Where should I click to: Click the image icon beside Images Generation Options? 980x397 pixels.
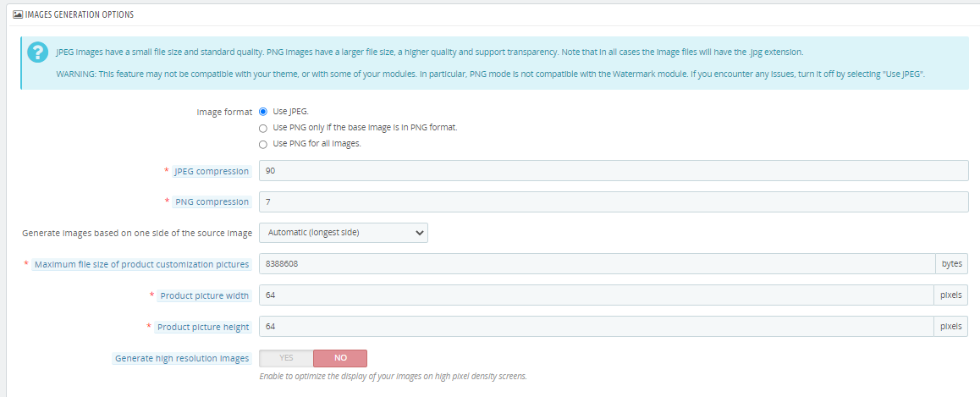pyautogui.click(x=18, y=14)
